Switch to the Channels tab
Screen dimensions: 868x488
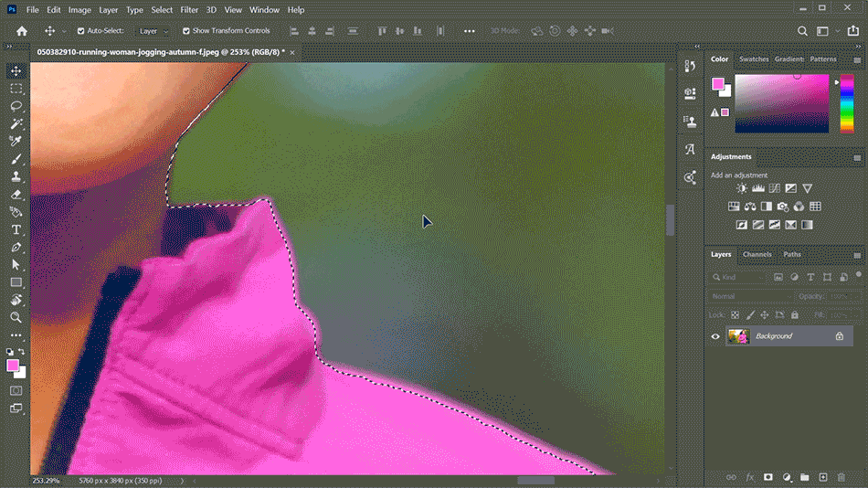(x=757, y=254)
